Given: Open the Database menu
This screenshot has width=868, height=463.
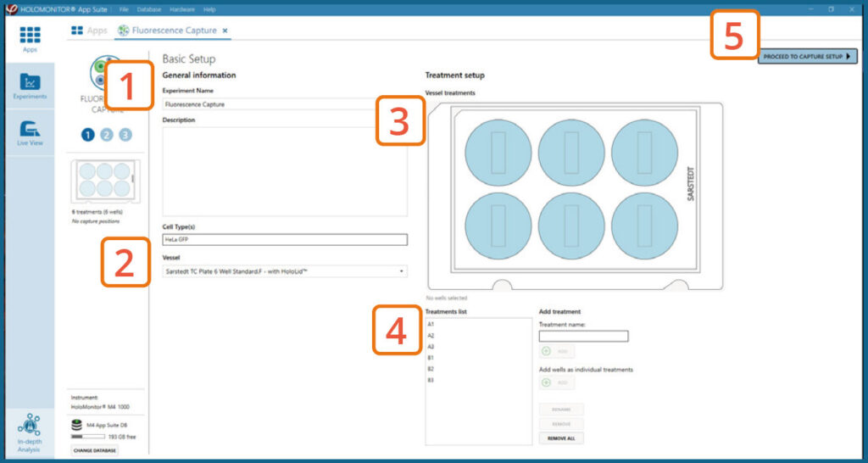Looking at the screenshot, I should pos(149,9).
